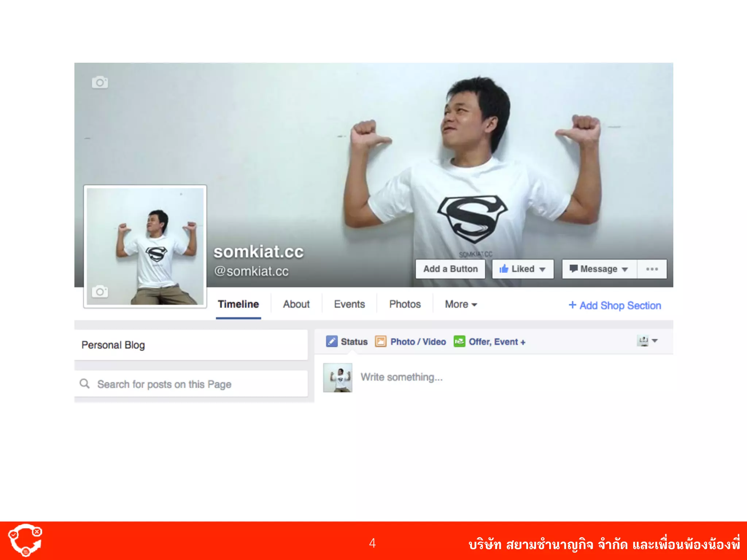Switch to the About tab
747x560 pixels.
point(296,304)
